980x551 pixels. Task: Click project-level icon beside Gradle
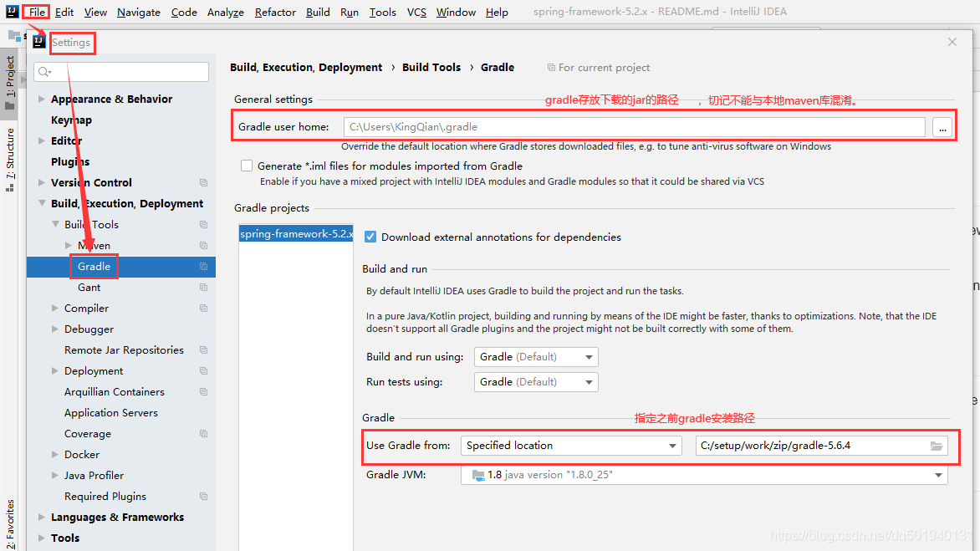(204, 266)
